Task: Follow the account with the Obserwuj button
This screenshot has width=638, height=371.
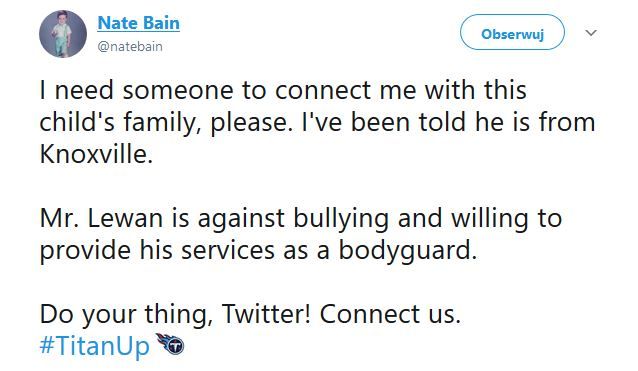Action: click(x=512, y=34)
